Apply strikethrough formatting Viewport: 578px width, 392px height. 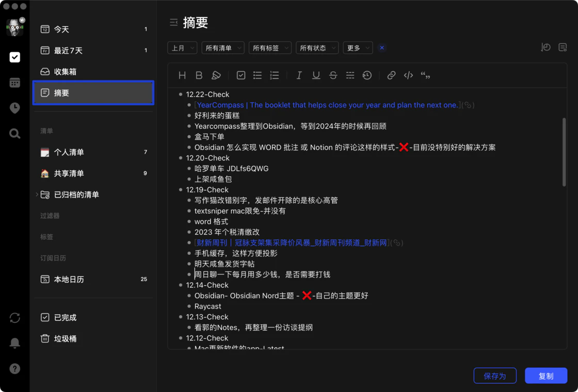click(333, 75)
